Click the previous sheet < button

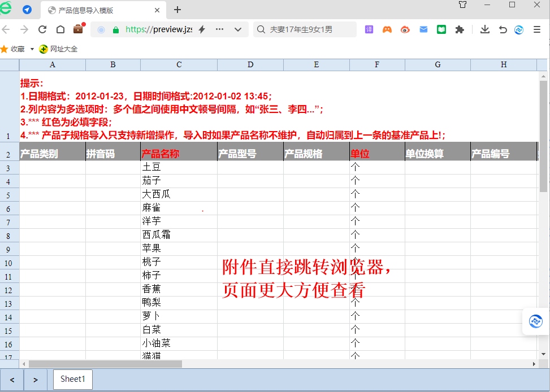(x=12, y=380)
